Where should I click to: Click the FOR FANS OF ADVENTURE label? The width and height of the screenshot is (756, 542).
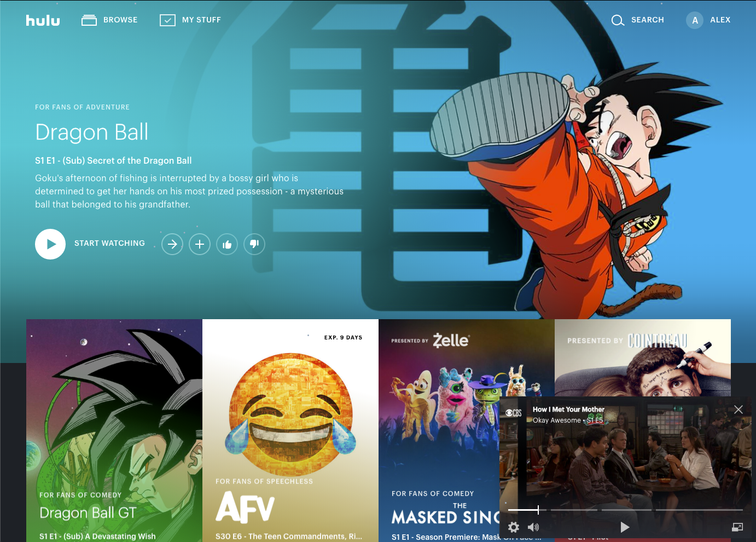click(83, 107)
